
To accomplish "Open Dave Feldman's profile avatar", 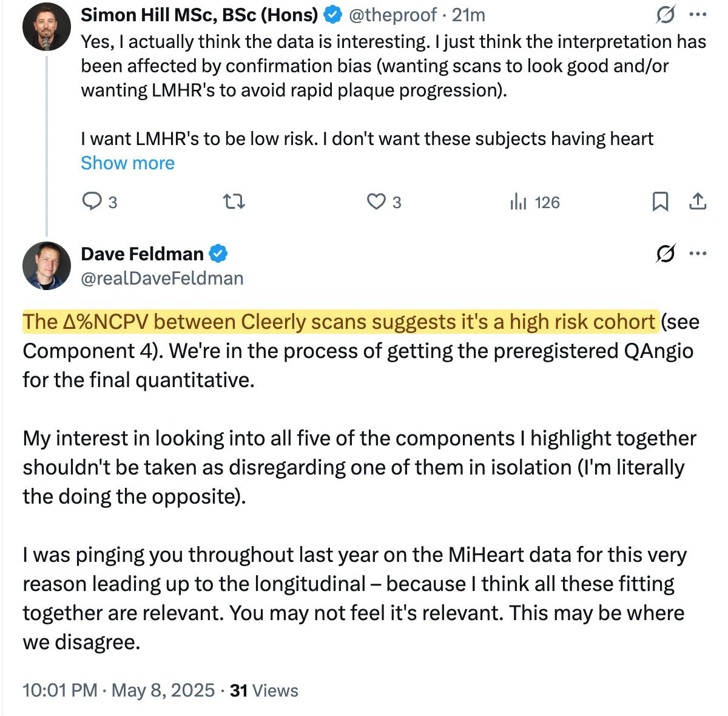I will point(47,265).
